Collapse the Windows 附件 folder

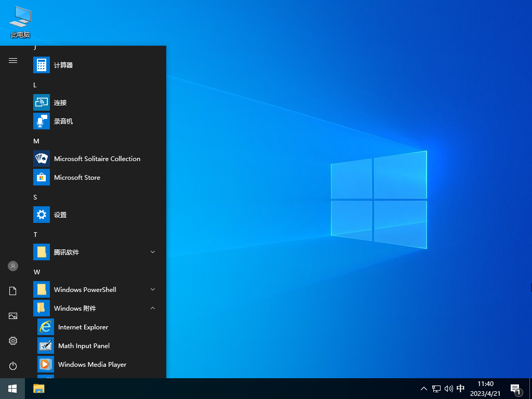click(152, 308)
